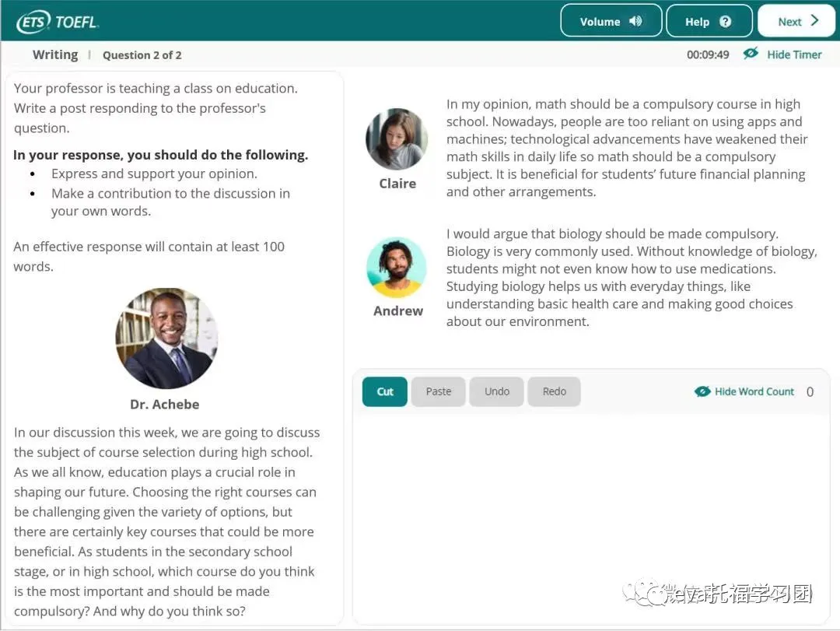Click Dr. Achebe's profile photo
The width and height of the screenshot is (840, 631).
pyautogui.click(x=166, y=338)
